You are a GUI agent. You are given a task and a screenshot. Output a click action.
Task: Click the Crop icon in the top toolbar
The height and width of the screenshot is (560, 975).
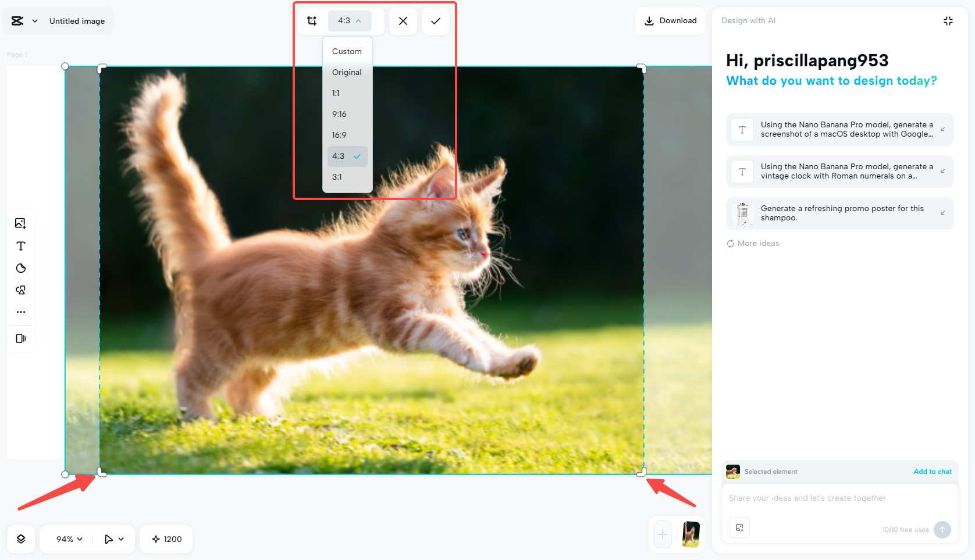click(312, 20)
